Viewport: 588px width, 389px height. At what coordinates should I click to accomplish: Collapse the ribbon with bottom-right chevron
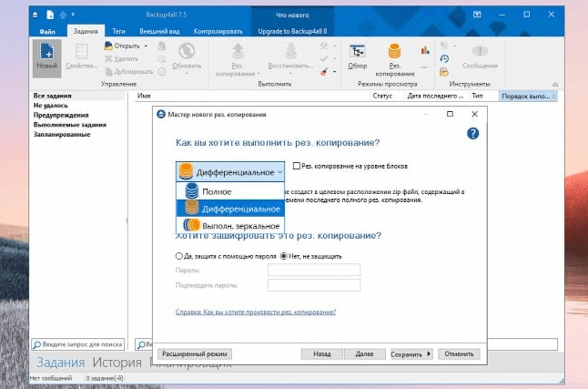tap(555, 85)
